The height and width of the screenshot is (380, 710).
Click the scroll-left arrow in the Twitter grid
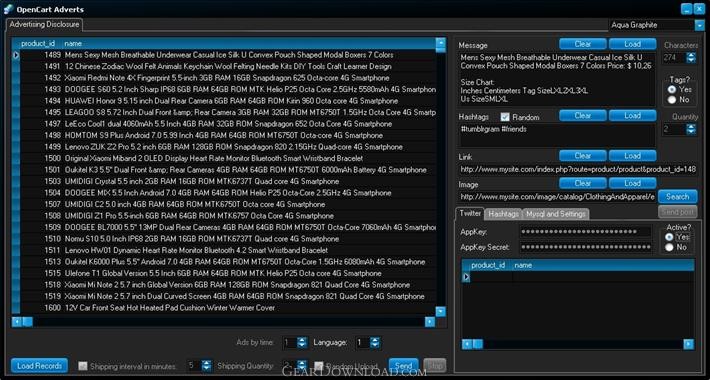pyautogui.click(x=467, y=344)
